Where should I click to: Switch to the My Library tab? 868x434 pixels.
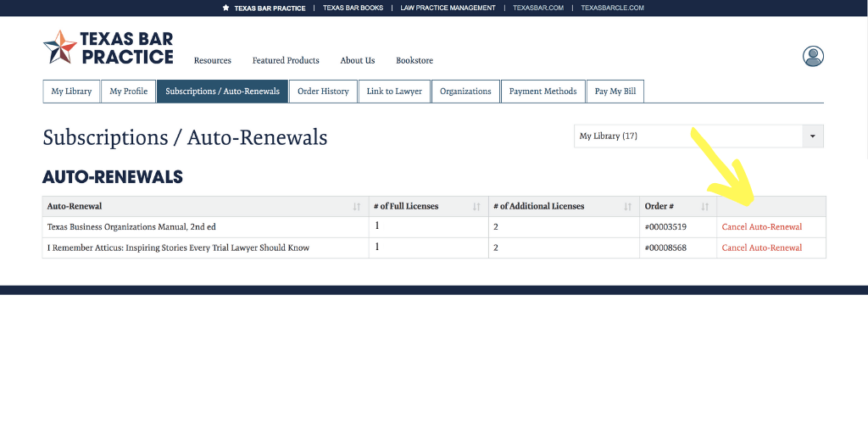71,92
